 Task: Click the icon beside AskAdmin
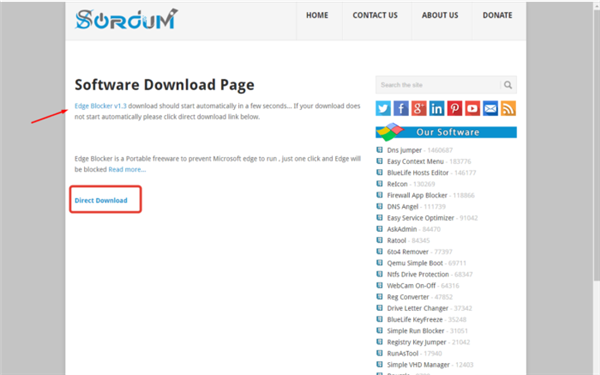pyautogui.click(x=380, y=229)
